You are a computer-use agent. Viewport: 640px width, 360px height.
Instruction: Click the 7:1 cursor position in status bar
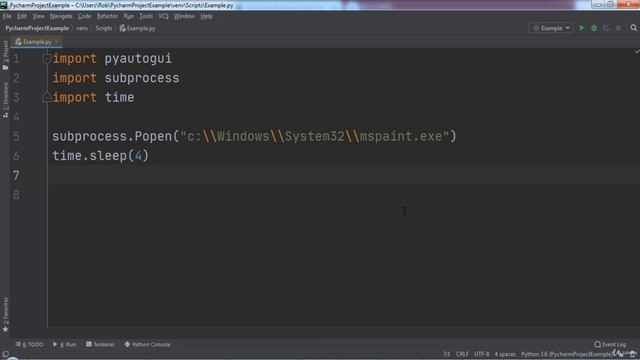(447, 354)
